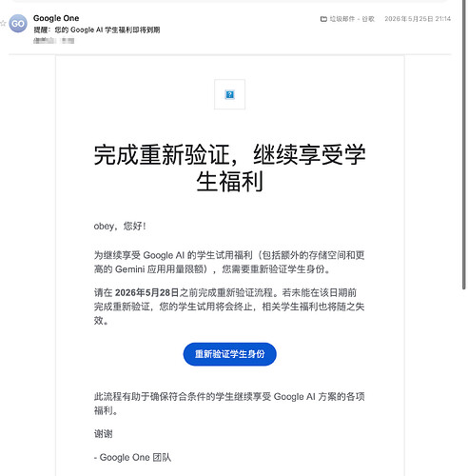
Task: Click the signature - Google One 团队
Action: [132, 457]
